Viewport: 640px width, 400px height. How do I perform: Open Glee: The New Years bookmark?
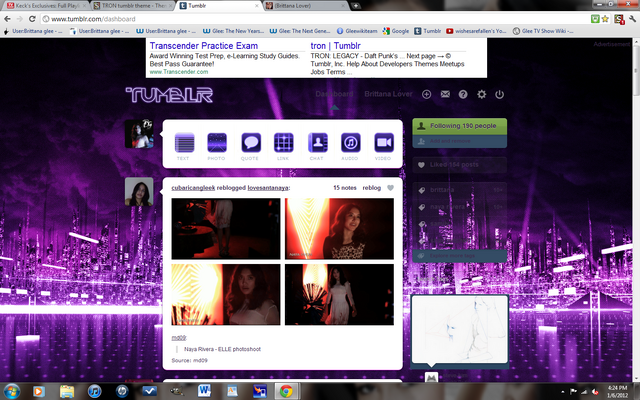coord(233,31)
